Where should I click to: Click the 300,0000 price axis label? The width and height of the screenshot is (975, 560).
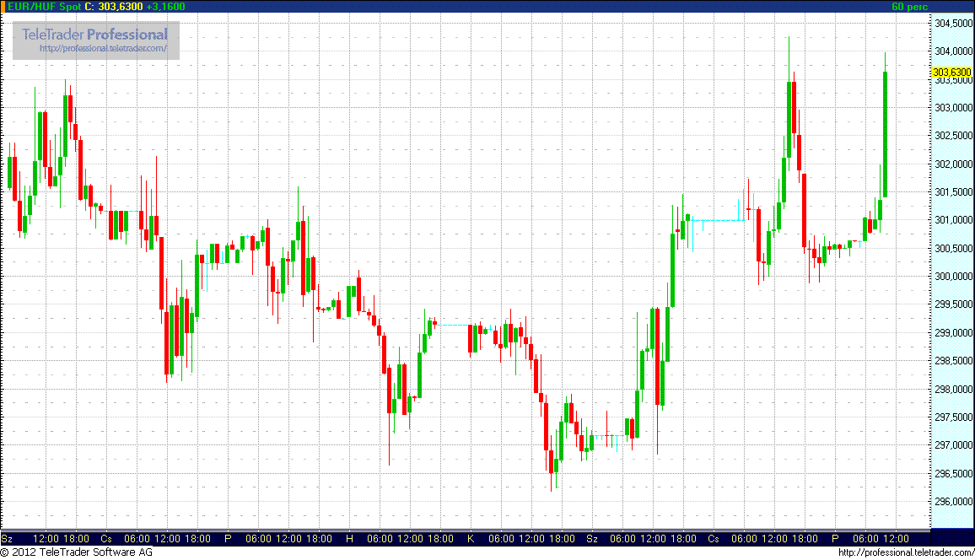pyautogui.click(x=953, y=277)
